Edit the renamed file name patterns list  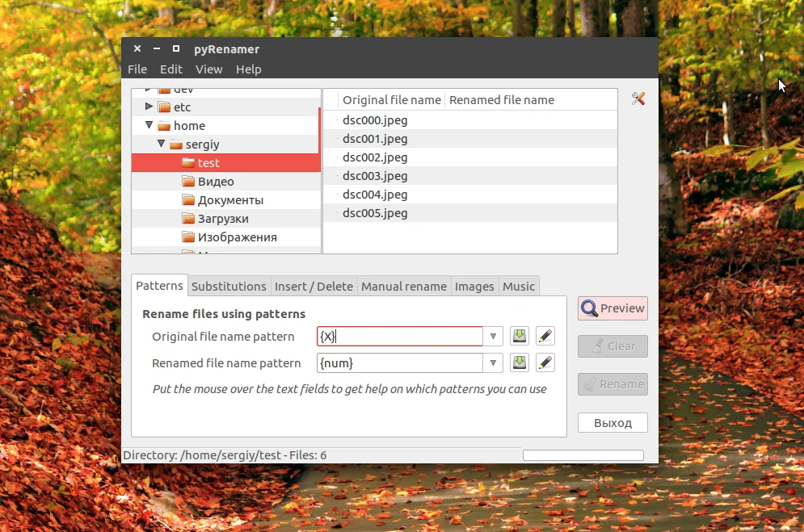tap(545, 362)
